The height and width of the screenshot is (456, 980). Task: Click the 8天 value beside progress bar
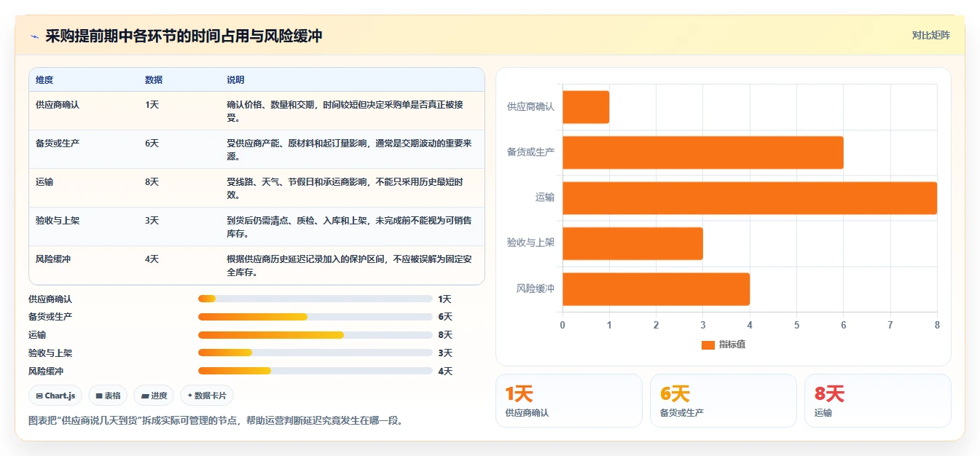point(445,335)
